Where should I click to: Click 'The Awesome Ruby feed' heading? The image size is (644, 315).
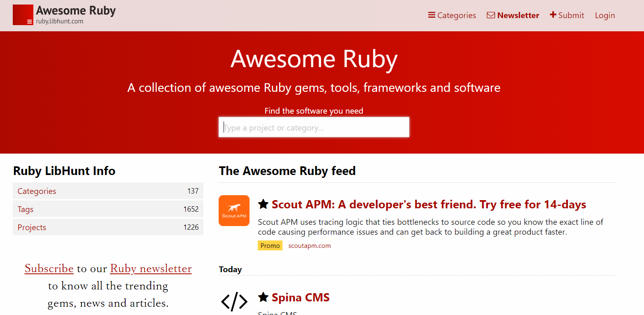click(287, 171)
